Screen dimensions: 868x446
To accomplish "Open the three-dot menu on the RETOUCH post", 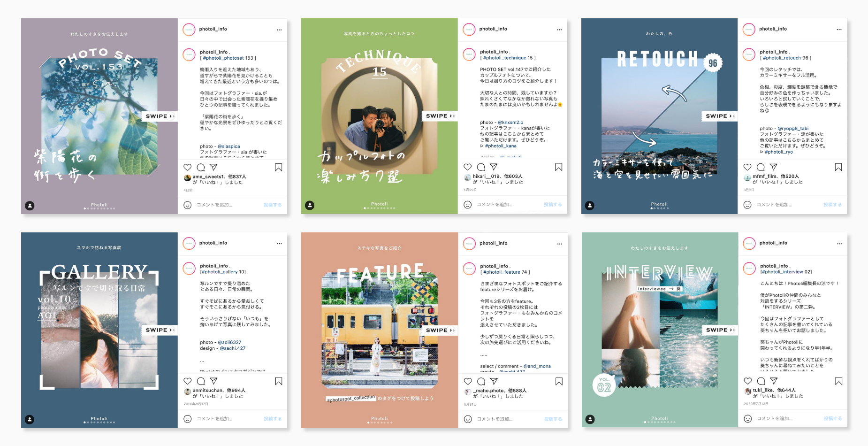I will click(x=839, y=30).
